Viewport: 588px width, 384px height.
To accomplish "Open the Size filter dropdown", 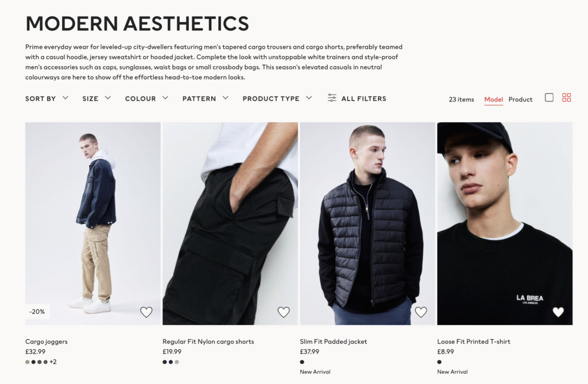I will 96,98.
